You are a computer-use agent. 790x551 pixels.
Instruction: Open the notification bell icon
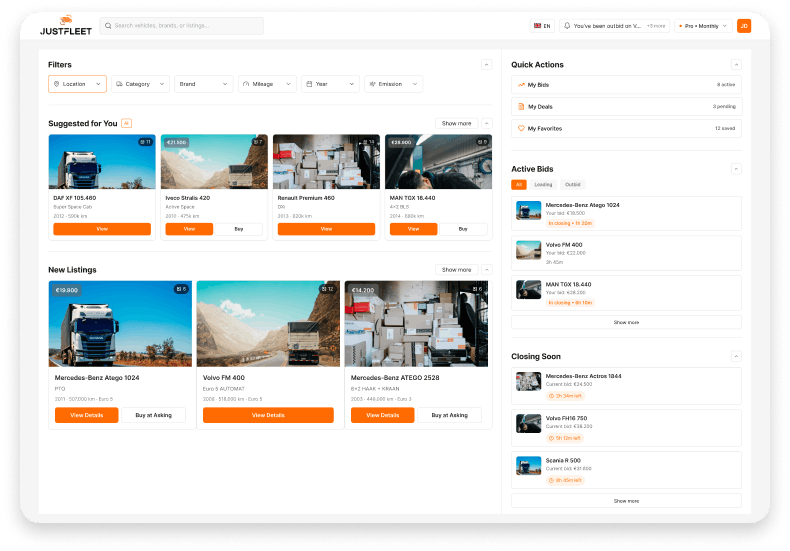point(567,26)
